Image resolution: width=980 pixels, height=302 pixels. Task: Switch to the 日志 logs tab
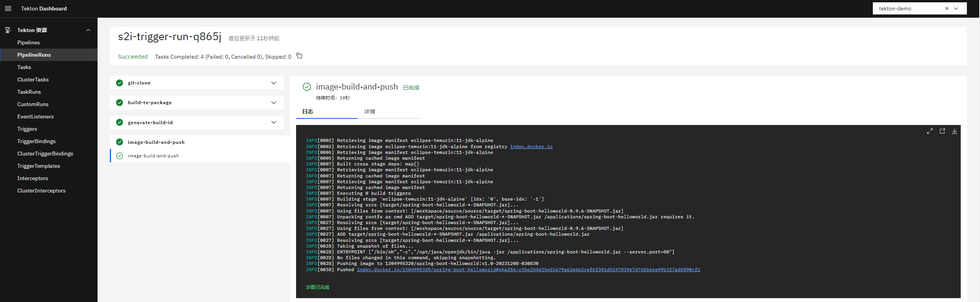tap(327, 111)
